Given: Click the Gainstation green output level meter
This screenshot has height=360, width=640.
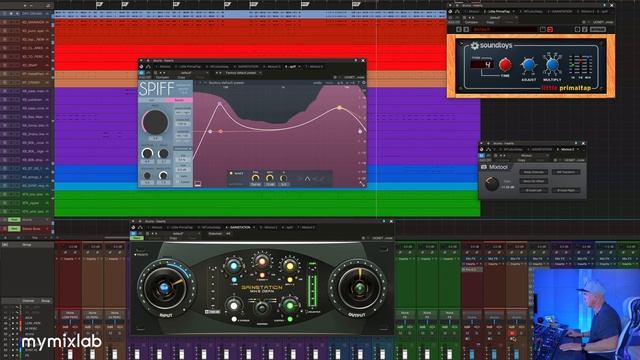Looking at the screenshot, I should pos(313,289).
